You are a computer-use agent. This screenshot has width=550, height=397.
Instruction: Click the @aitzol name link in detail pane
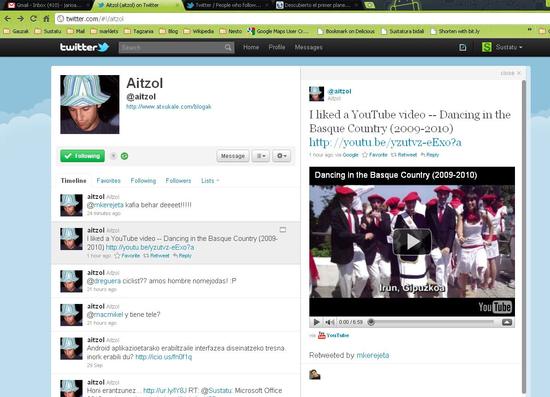(339, 91)
